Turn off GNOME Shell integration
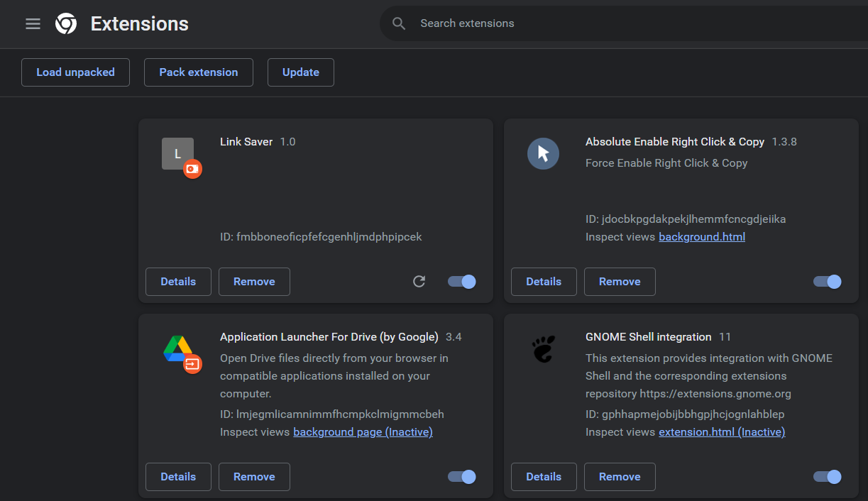Image resolution: width=868 pixels, height=501 pixels. tap(828, 477)
